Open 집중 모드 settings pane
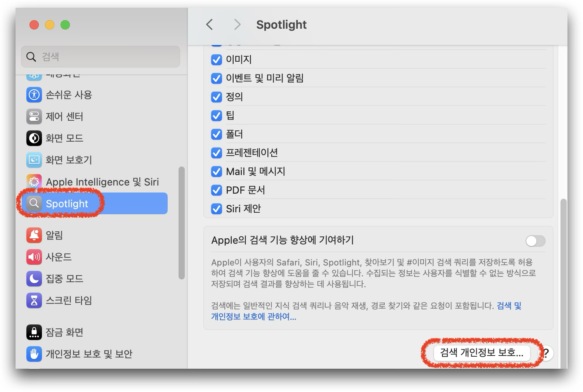Screen dimensions: 583x392 coord(94,278)
